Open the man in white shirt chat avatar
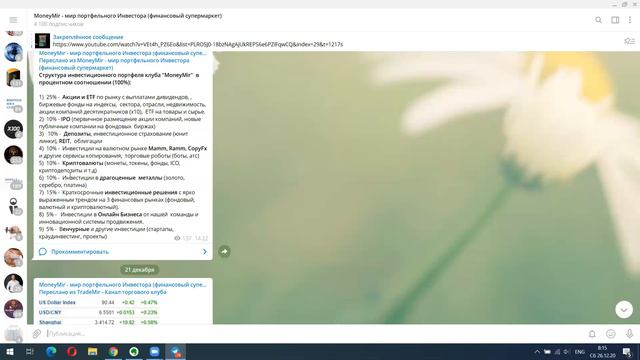Screen dimensions: 640x360 [x=13, y=283]
